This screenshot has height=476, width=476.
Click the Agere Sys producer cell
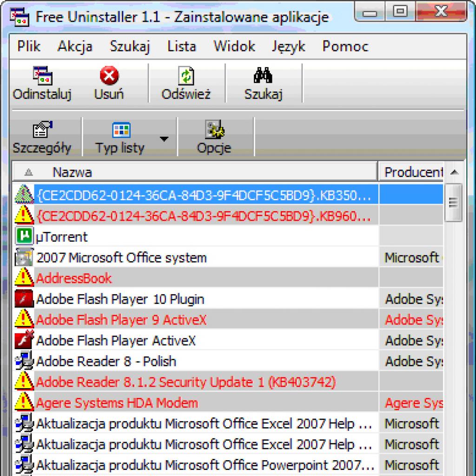click(x=411, y=402)
